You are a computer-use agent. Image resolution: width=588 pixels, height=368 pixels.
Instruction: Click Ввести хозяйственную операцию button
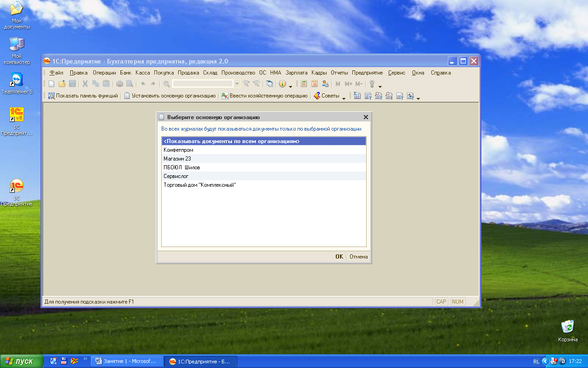[265, 96]
